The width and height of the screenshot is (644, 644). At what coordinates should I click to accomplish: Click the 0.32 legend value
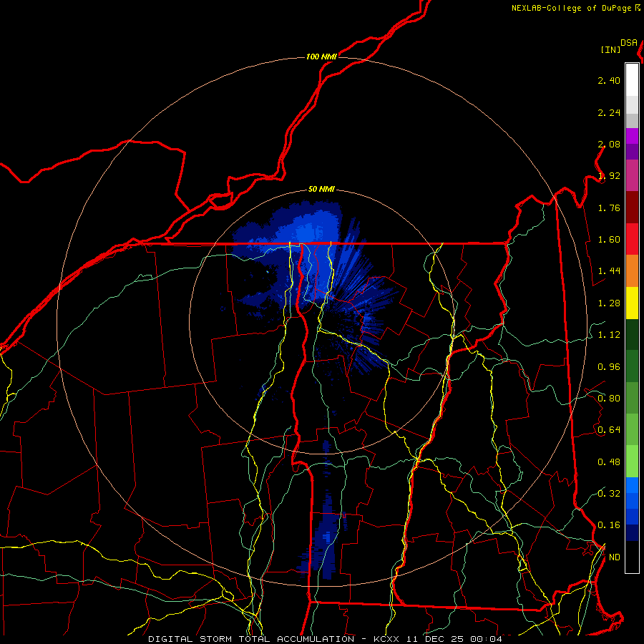609,494
